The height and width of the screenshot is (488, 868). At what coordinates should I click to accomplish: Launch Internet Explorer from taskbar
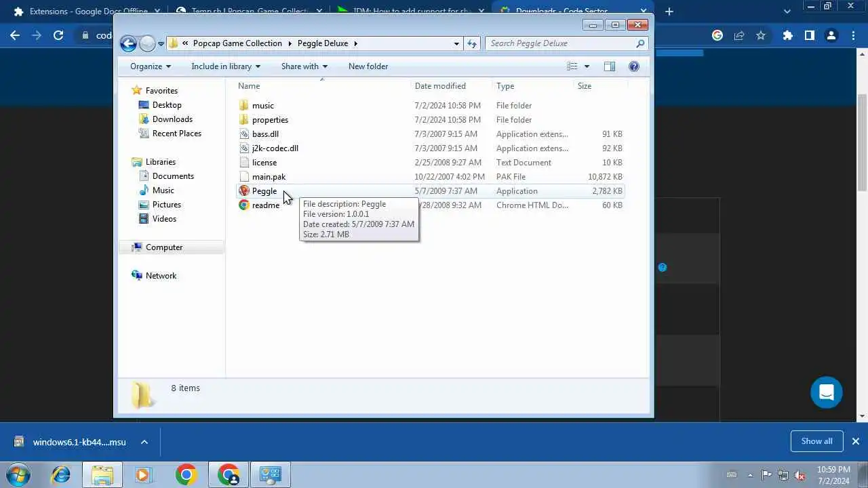tap(60, 474)
